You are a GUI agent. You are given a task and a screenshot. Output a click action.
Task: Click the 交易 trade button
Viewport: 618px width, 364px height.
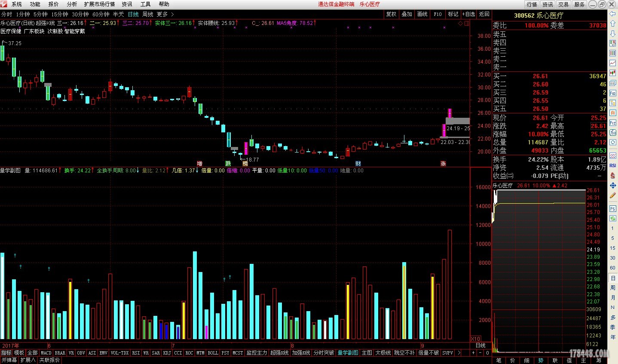(563, 4)
